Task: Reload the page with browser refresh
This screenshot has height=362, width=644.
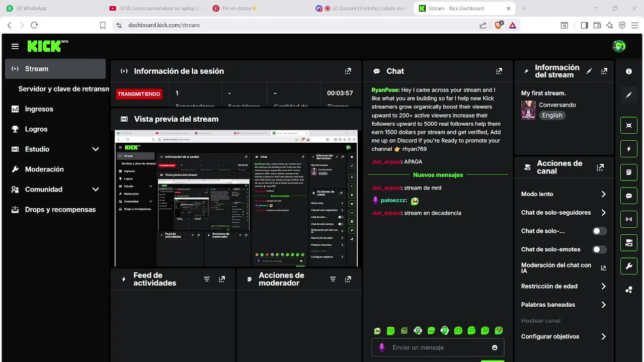Action: pos(34,25)
